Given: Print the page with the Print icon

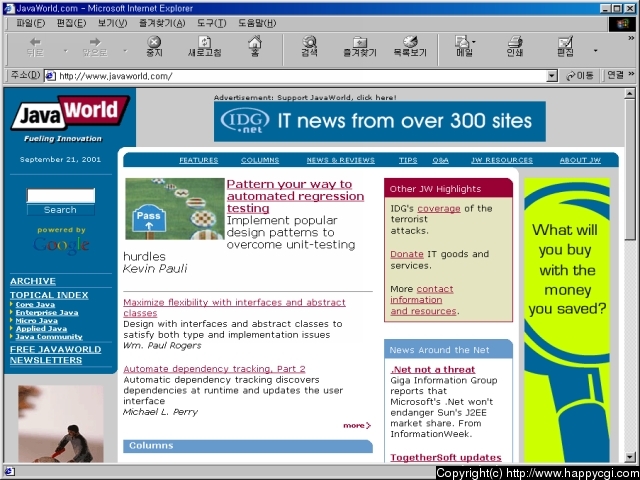Looking at the screenshot, I should click(515, 47).
